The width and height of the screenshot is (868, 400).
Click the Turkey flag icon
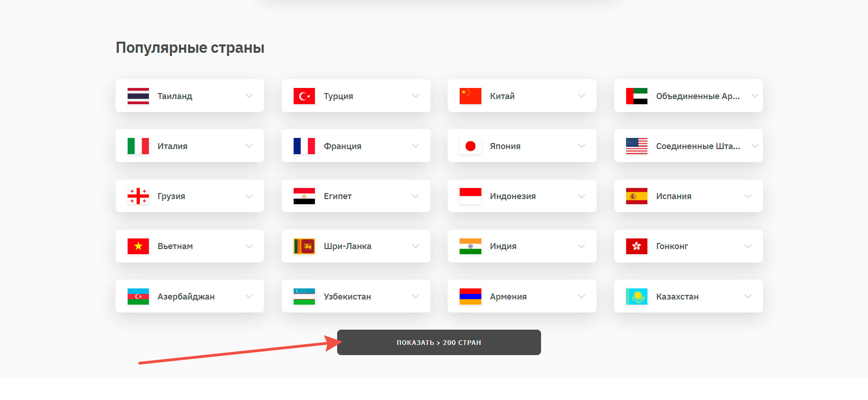click(x=304, y=96)
